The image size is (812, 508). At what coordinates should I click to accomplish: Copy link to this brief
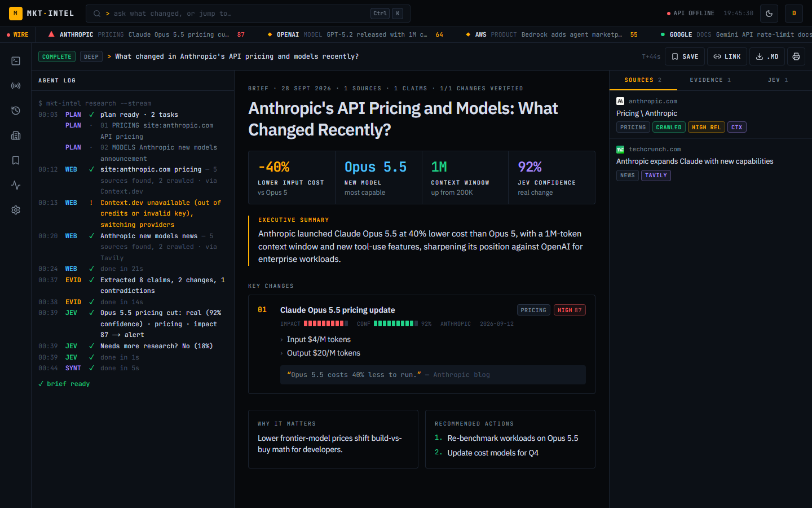tap(727, 56)
